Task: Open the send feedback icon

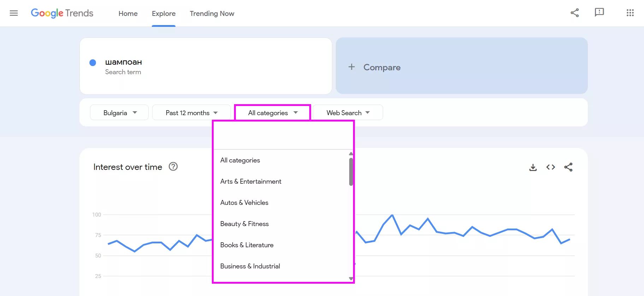Action: click(x=599, y=13)
